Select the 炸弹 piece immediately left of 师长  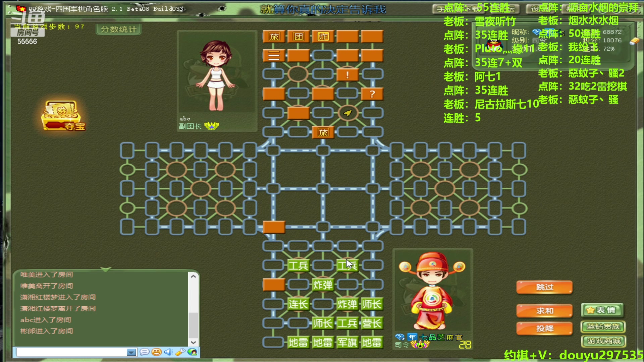pyautogui.click(x=347, y=304)
